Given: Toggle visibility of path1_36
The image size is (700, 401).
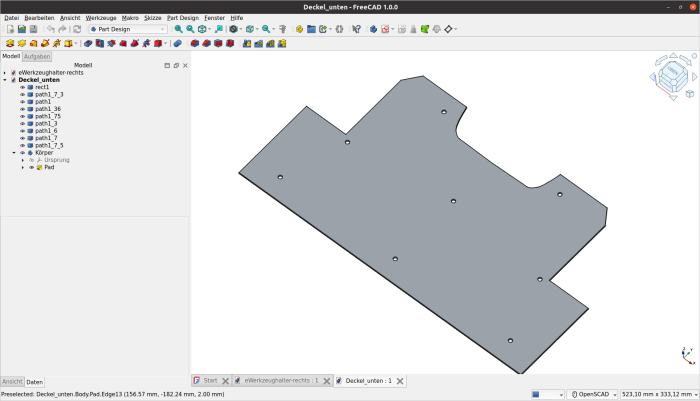Looking at the screenshot, I should 23,109.
